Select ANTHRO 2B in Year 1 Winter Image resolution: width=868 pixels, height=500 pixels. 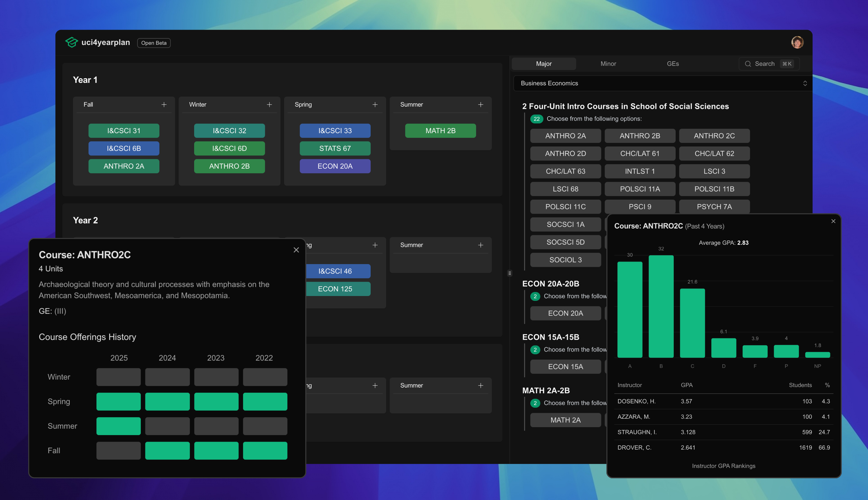coord(229,166)
